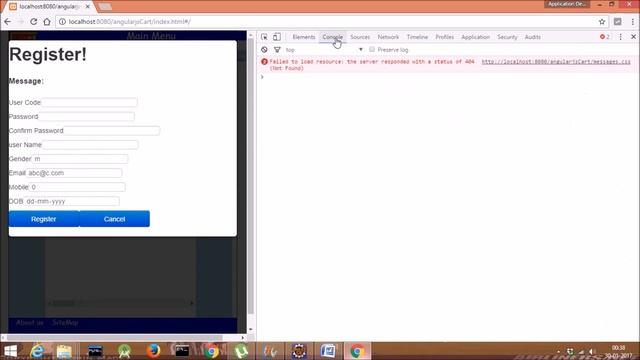Go to the browser home icon

pyautogui.click(x=47, y=22)
